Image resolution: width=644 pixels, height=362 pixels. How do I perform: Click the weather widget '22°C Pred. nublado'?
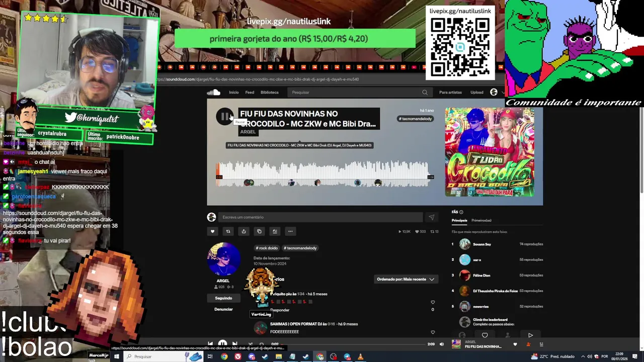pos(552,356)
